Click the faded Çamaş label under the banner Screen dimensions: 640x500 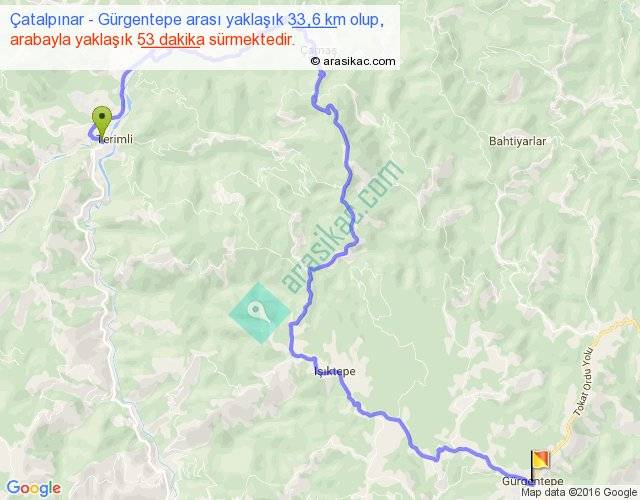(319, 51)
